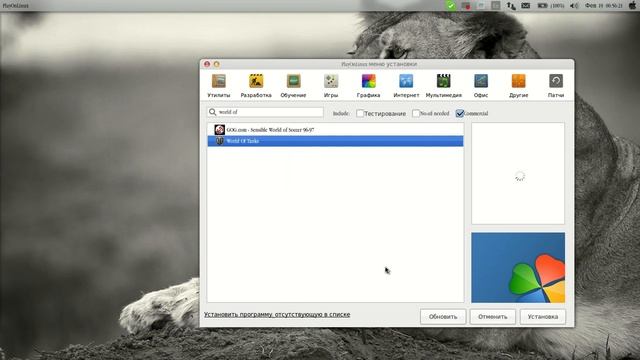This screenshot has height=360, width=640.
Task: Enable the Тестирование (Testing) checkbox
Action: click(360, 113)
